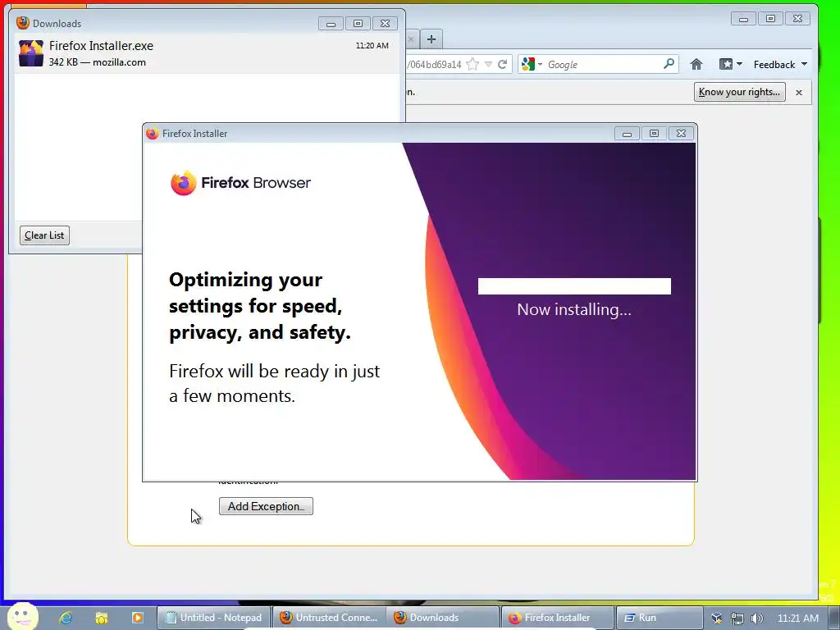Close the Downloads window
Viewport: 840px width, 630px height.
385,23
